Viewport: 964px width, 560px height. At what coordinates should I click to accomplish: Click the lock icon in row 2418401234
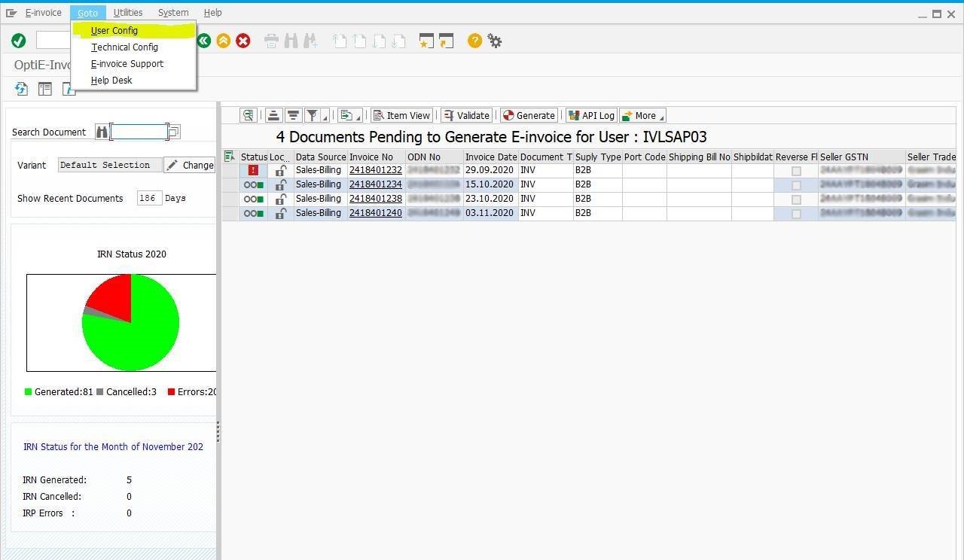pos(280,185)
